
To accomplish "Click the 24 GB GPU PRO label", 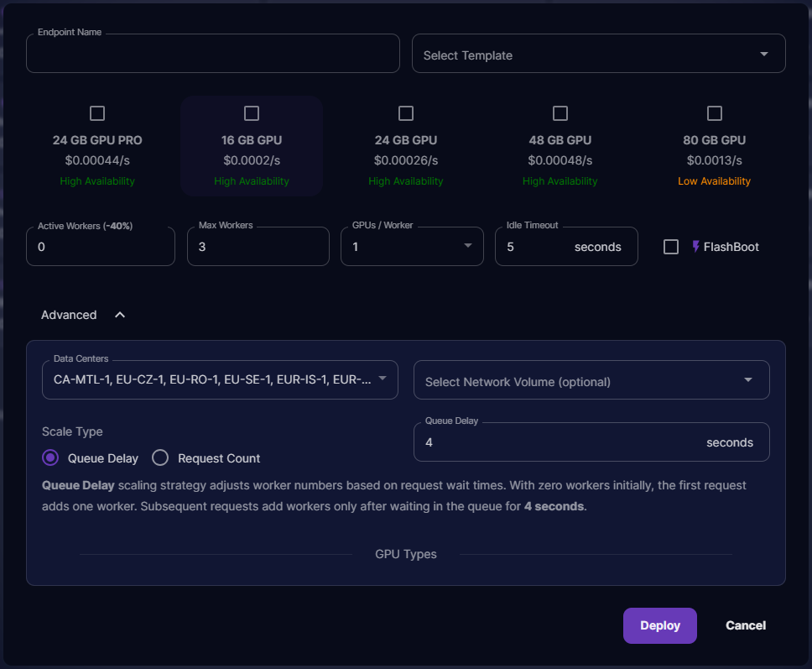I will pos(97,140).
